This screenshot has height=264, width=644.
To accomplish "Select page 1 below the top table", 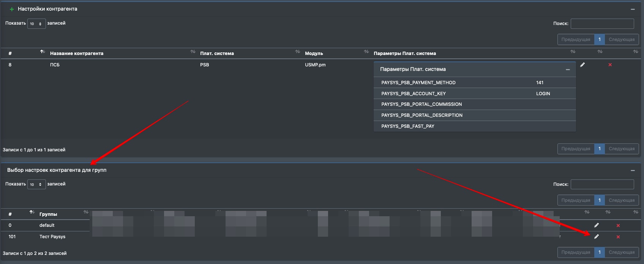I will click(x=600, y=149).
